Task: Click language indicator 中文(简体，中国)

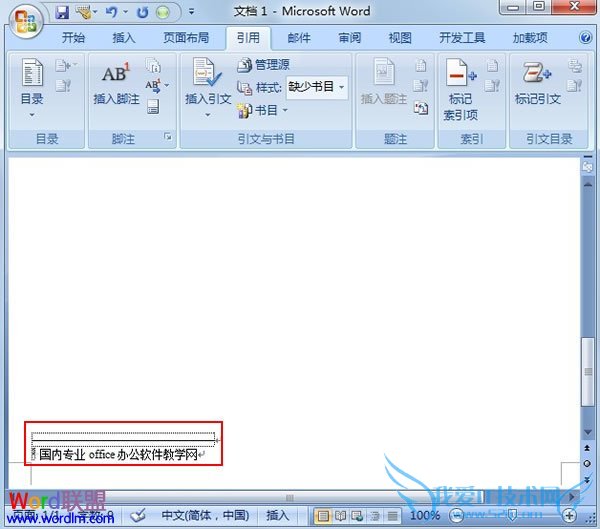Action: click(x=205, y=515)
